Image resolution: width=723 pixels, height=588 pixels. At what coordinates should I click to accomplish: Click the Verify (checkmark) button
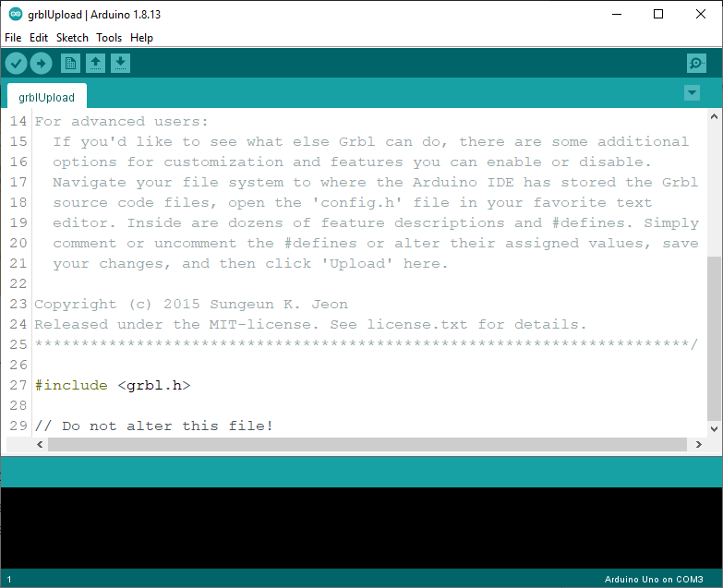(x=16, y=63)
